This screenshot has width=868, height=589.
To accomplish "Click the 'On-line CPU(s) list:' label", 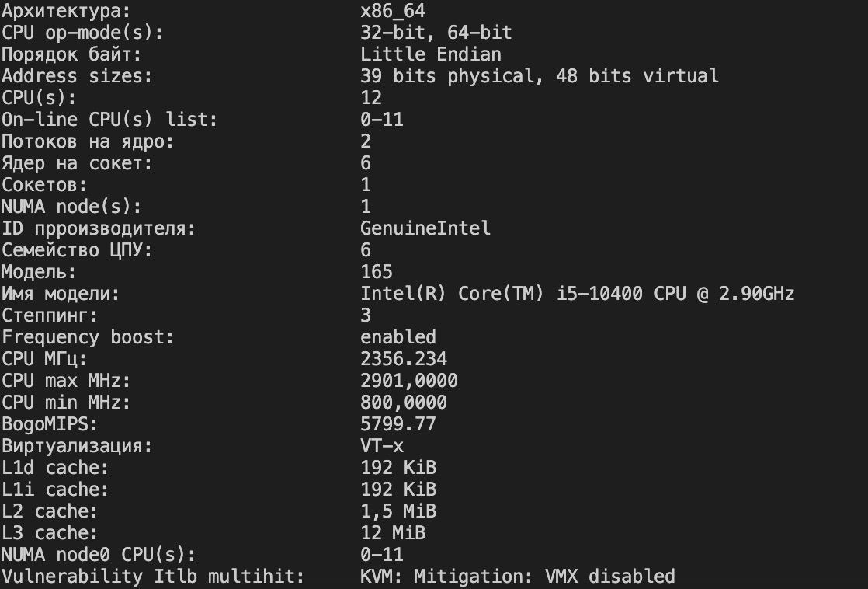I will point(109,119).
